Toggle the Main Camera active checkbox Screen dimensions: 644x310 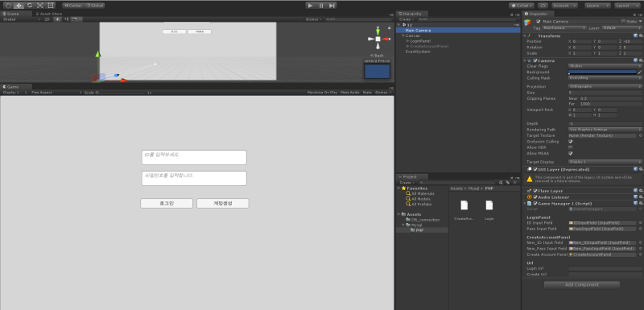point(538,22)
